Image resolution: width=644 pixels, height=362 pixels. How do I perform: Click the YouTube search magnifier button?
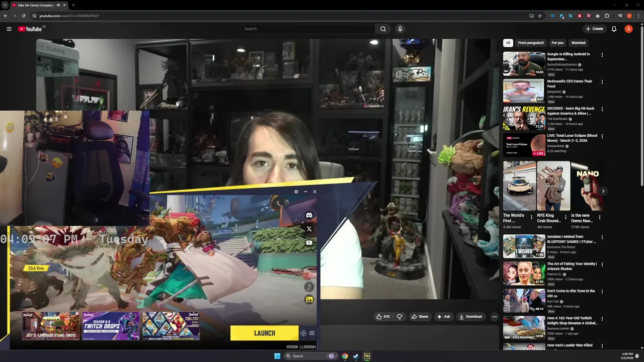coord(383,29)
